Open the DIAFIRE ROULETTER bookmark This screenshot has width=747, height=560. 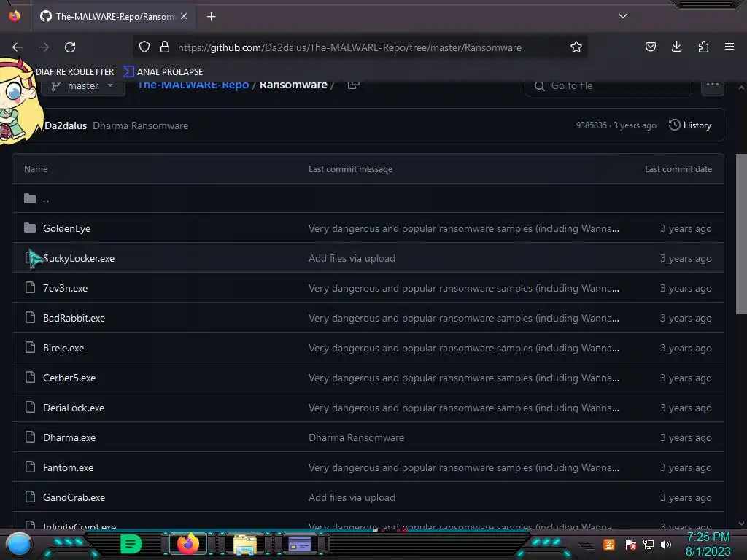(75, 72)
